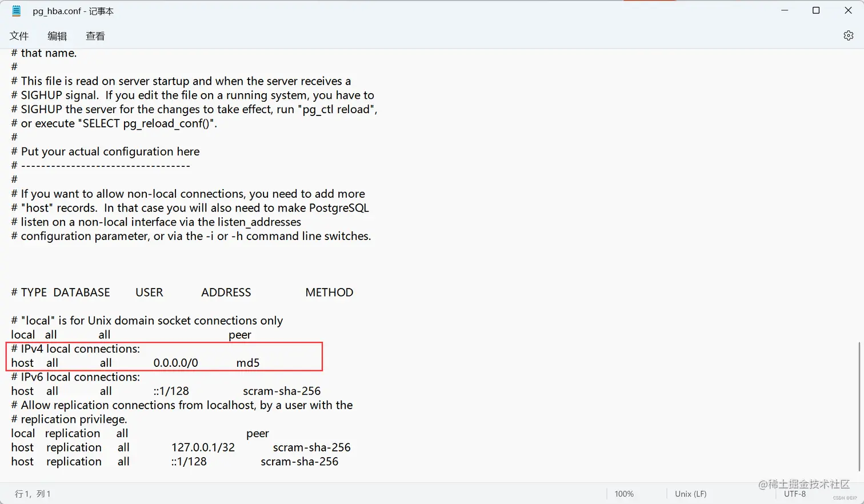Click the ADDRESS column header text
Viewport: 864px width, 504px height.
[226, 293]
